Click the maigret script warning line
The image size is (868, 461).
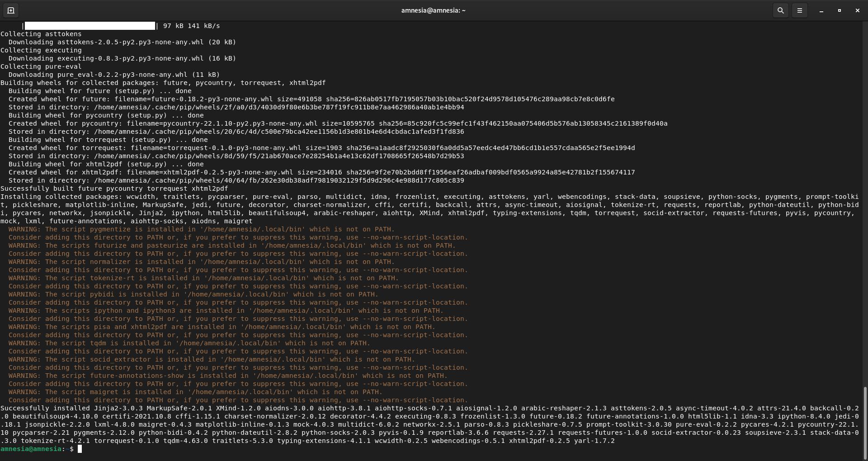point(195,392)
